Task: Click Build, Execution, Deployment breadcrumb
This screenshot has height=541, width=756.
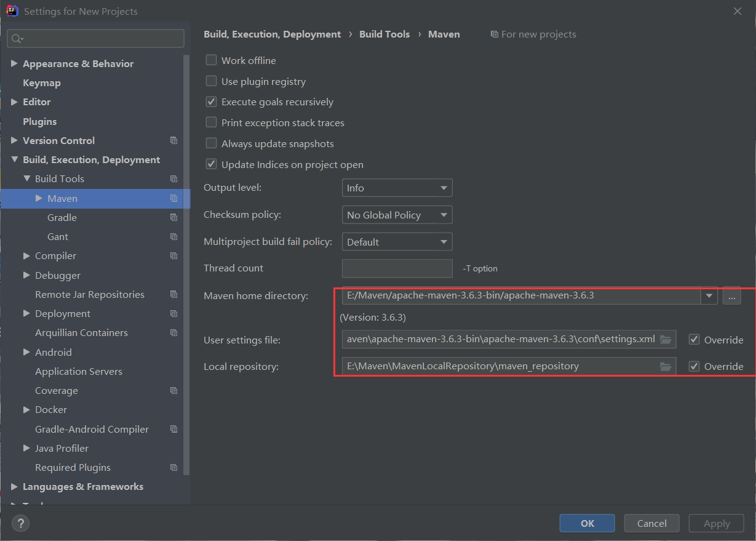Action: tap(272, 34)
